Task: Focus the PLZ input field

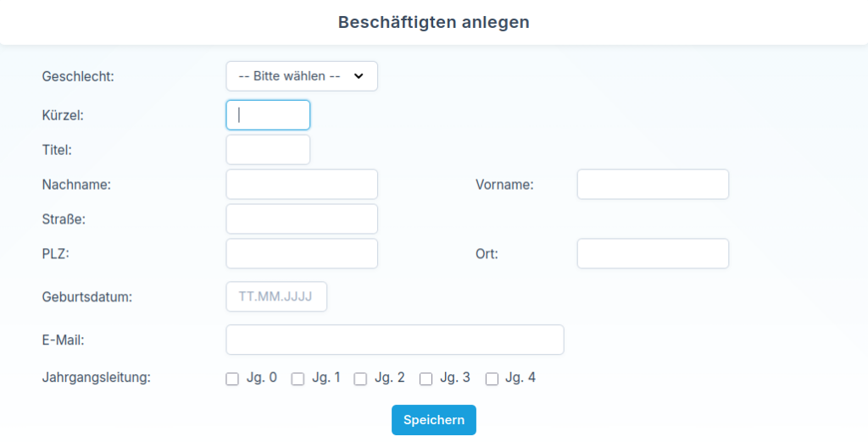Action: click(302, 253)
